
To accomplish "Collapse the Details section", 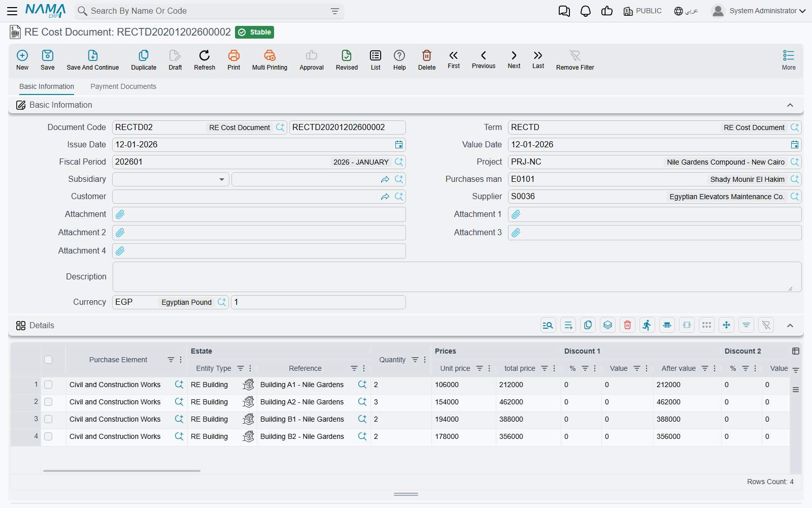I will point(790,326).
